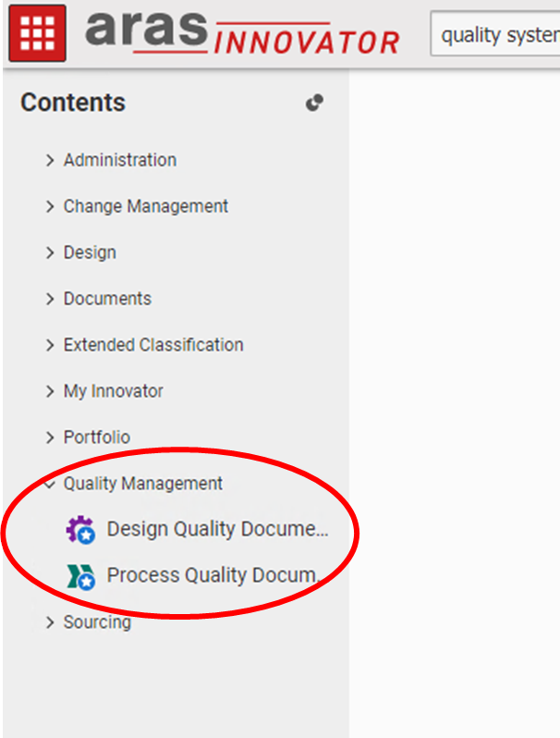This screenshot has width=560, height=738.
Task: Expand the Change Management chevron
Action: pos(50,206)
